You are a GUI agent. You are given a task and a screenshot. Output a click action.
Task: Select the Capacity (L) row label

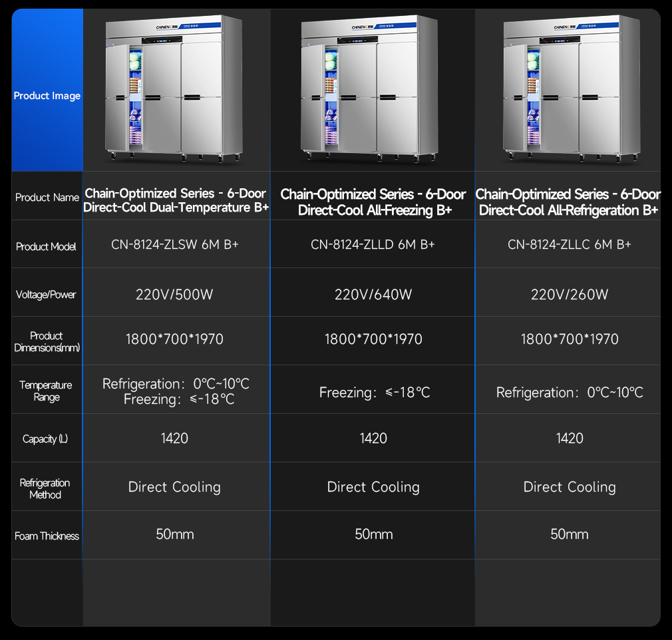point(45,439)
